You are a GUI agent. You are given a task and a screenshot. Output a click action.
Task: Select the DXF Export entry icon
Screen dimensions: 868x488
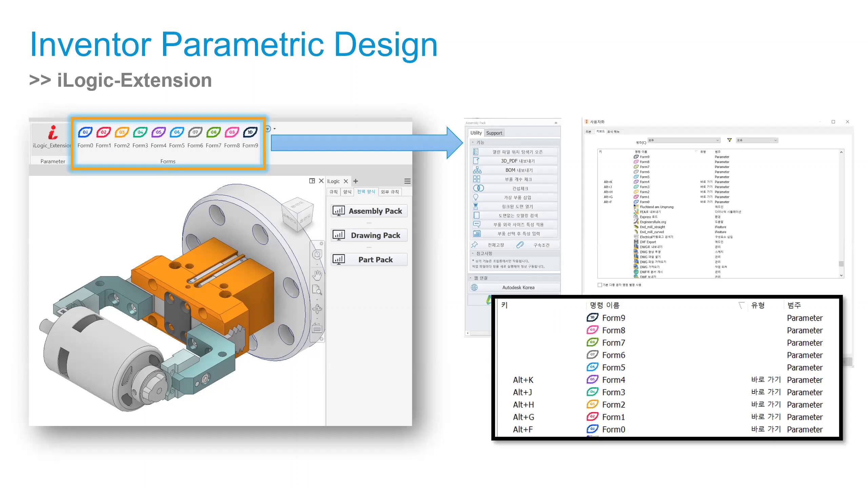click(x=637, y=242)
